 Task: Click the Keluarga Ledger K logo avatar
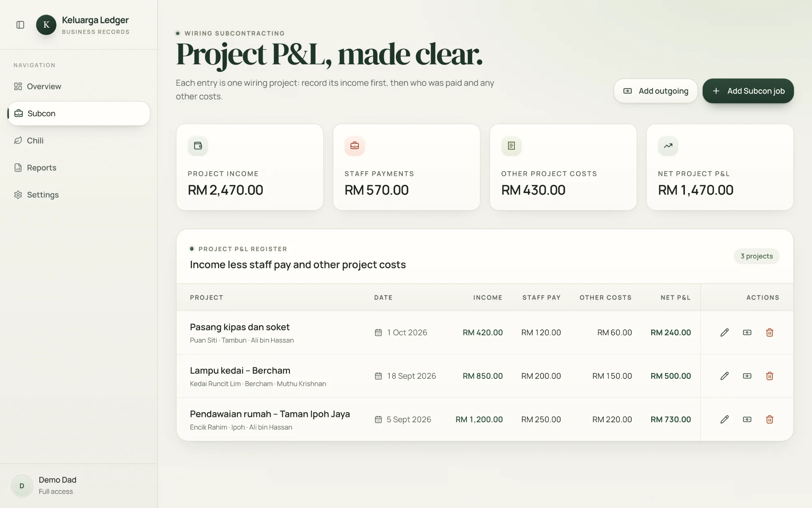(46, 25)
